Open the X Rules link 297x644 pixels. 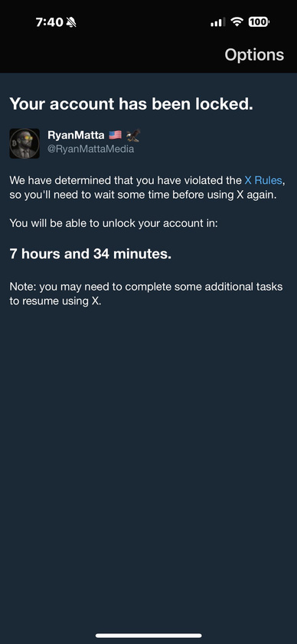[263, 180]
